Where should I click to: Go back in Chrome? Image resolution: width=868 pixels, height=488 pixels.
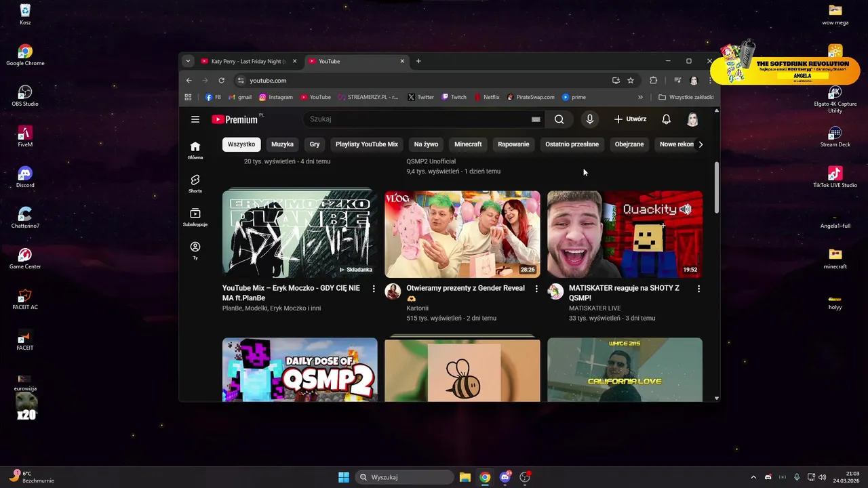[189, 80]
